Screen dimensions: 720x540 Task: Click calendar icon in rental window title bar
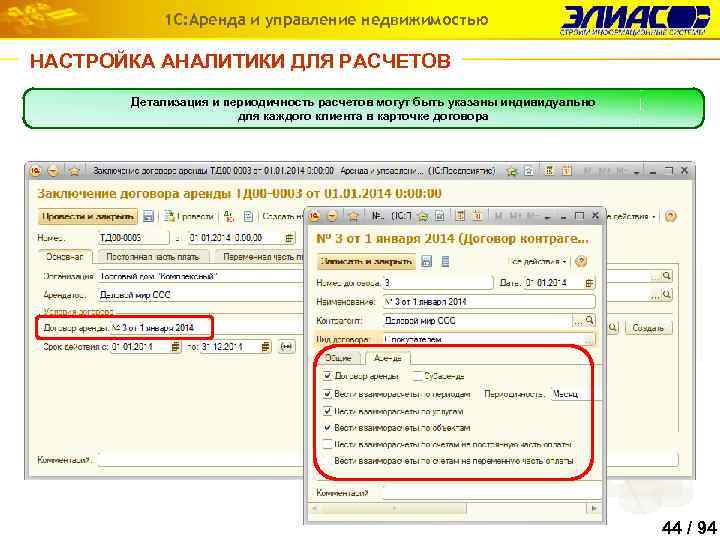[567, 171]
